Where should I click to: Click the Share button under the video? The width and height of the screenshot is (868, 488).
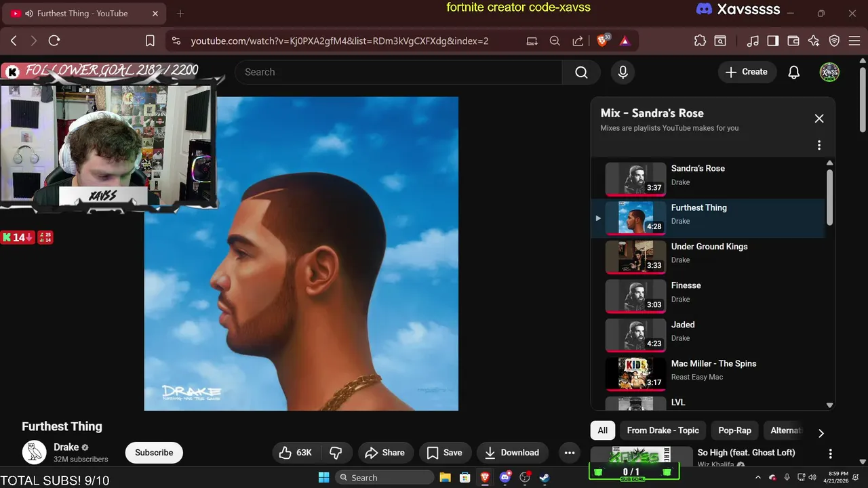click(x=384, y=453)
